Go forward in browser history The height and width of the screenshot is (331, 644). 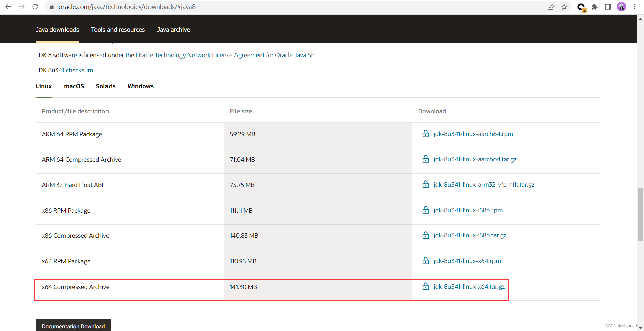(22, 7)
